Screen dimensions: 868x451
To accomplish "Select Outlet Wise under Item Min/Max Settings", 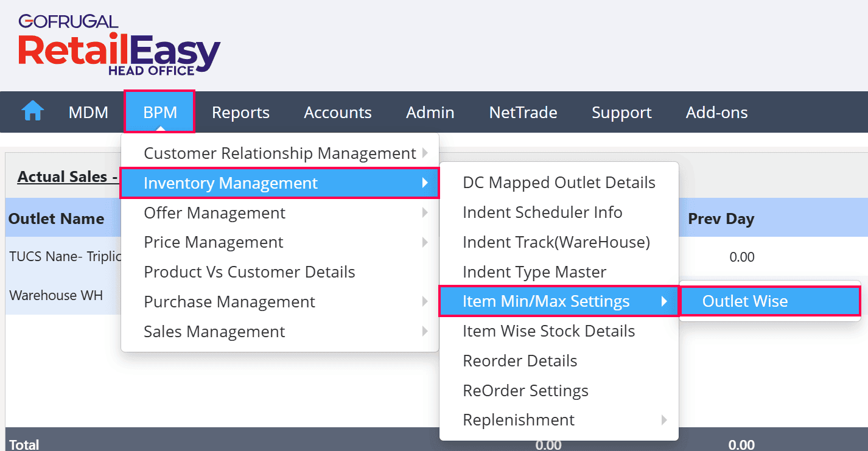I will pyautogui.click(x=745, y=301).
